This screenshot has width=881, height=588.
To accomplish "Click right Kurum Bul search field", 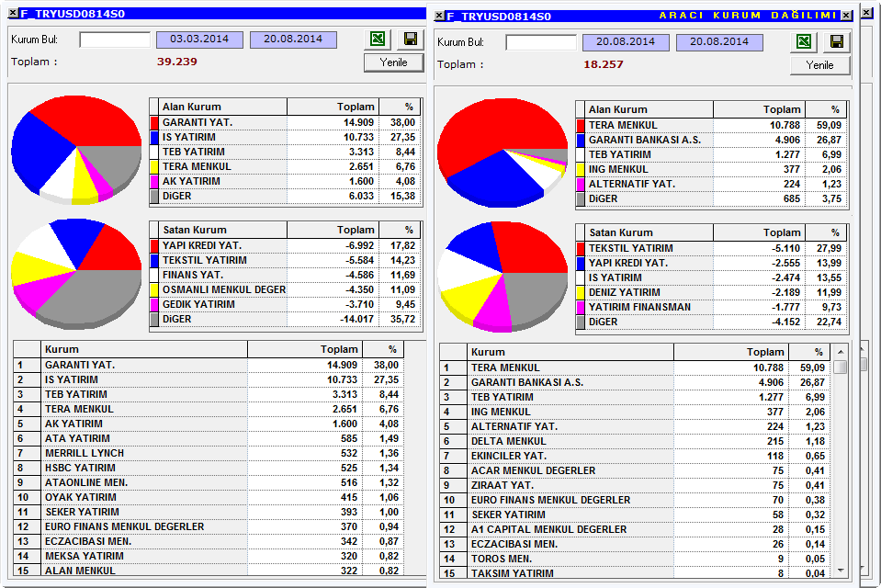I will tap(541, 42).
